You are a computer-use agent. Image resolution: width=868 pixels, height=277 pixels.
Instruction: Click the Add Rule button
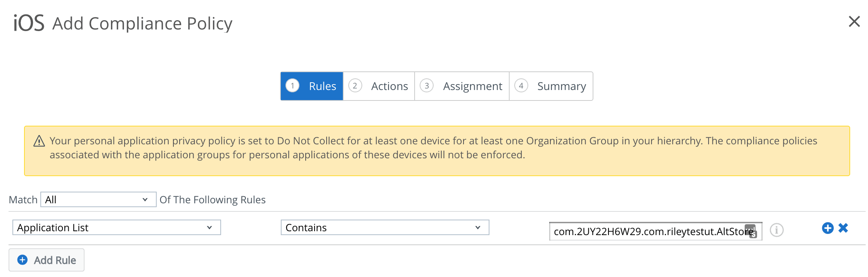tap(47, 260)
